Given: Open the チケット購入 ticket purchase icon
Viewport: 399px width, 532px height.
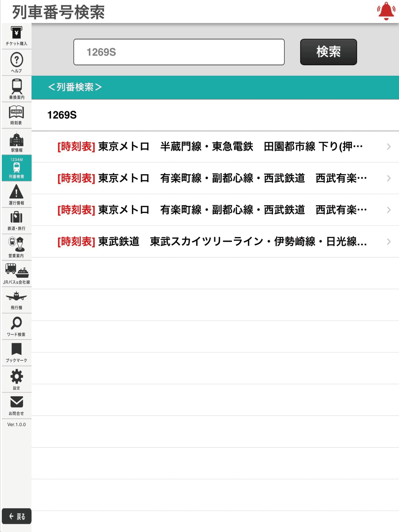Looking at the screenshot, I should pos(16,36).
